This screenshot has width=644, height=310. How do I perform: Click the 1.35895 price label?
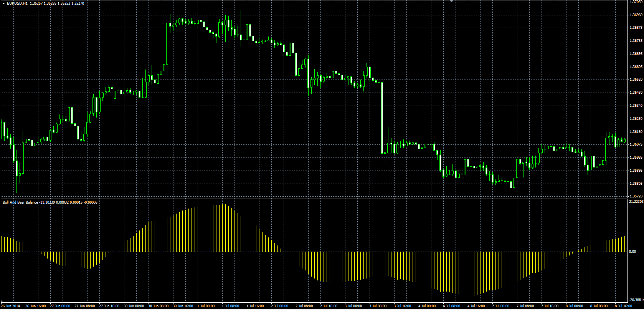636,171
